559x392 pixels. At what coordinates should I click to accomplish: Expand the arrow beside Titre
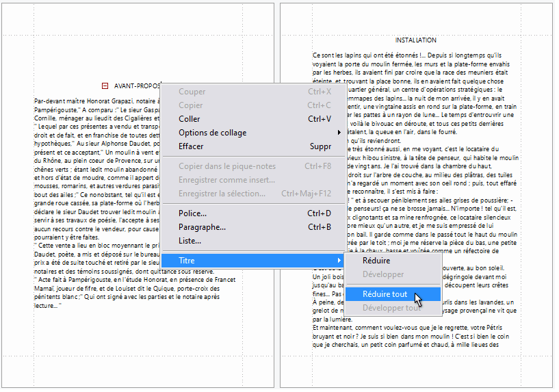click(x=339, y=261)
